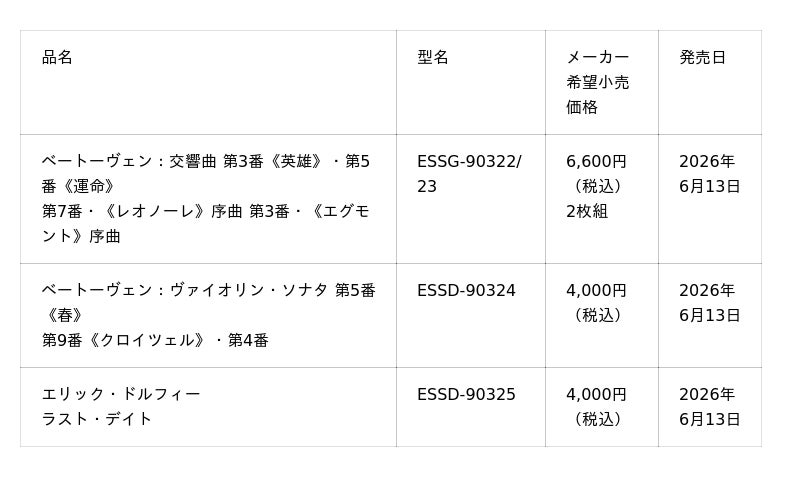Screen dimensions: 800x477
Task: Select model number ESSG-90322/23
Action: point(468,174)
